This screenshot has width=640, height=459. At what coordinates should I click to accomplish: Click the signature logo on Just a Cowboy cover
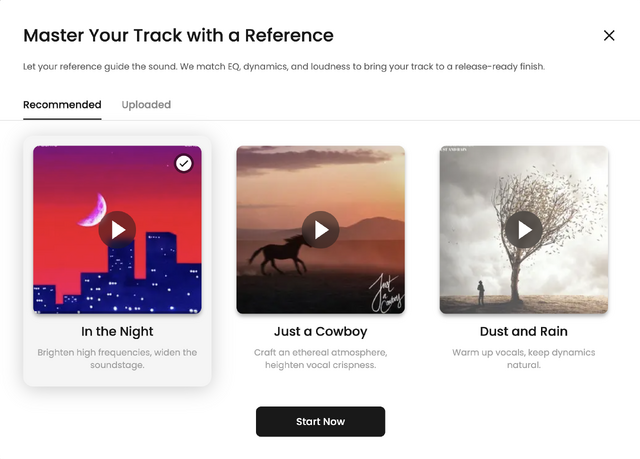click(x=382, y=292)
